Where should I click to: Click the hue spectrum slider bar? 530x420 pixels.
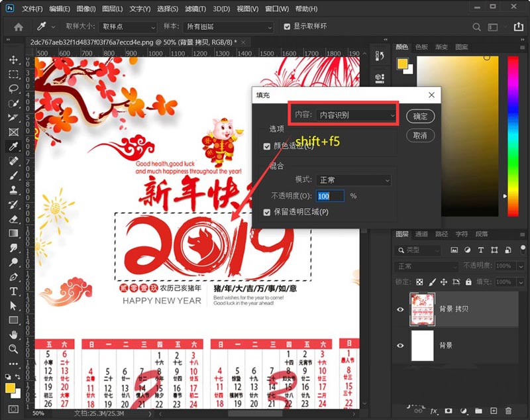[513, 136]
